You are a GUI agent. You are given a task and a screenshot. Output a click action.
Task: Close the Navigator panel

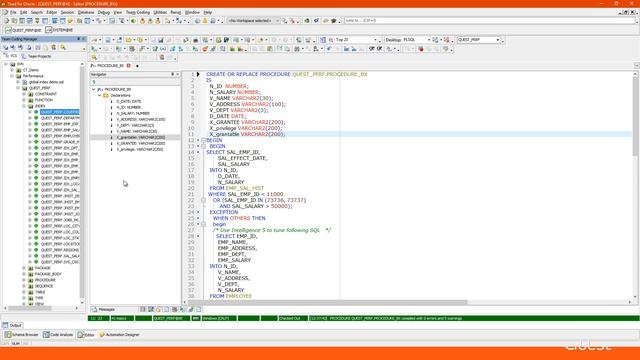pos(178,74)
